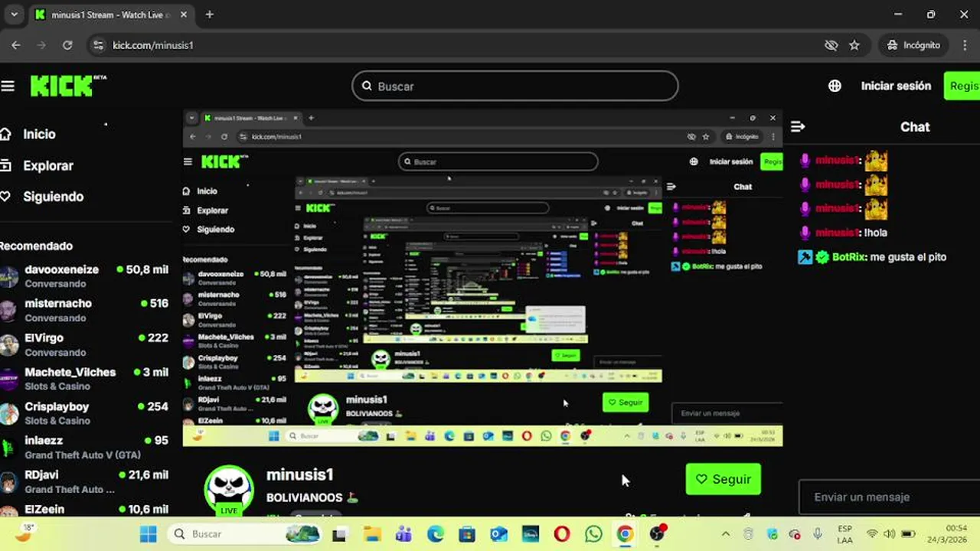Go to Siguiendo in sidebar

(x=54, y=197)
